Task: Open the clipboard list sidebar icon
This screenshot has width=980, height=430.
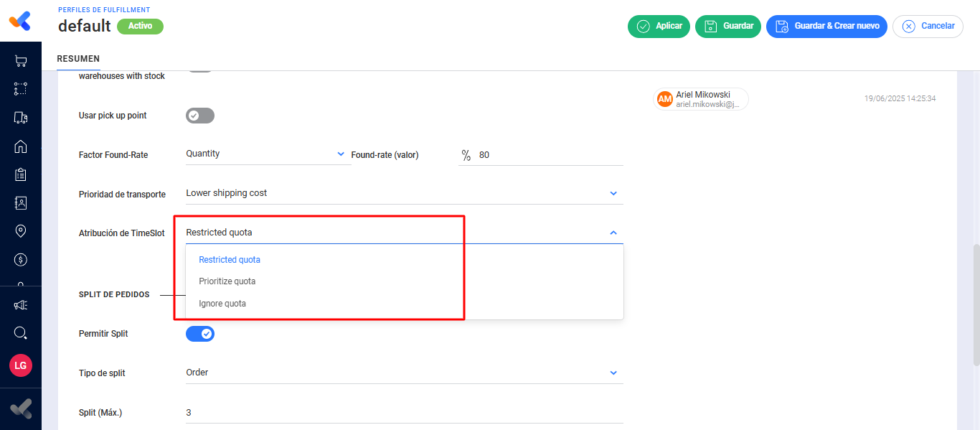Action: tap(21, 174)
